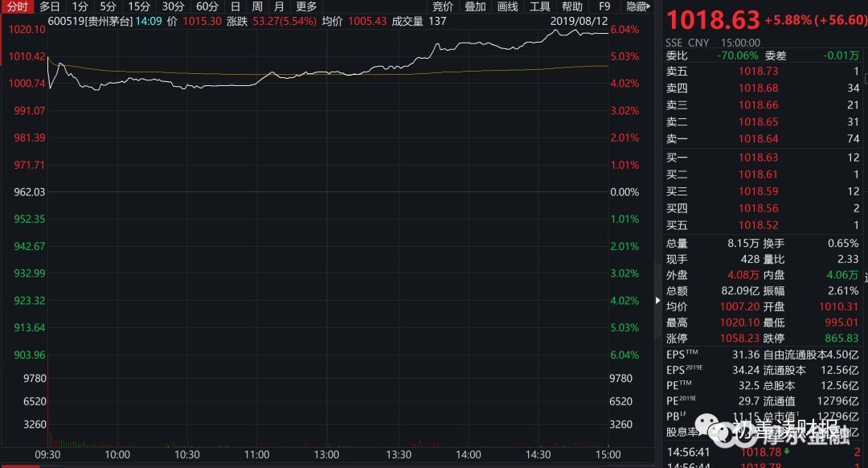868x468 pixels.
Task: Switch to the 月 monthly chart
Action: [279, 6]
